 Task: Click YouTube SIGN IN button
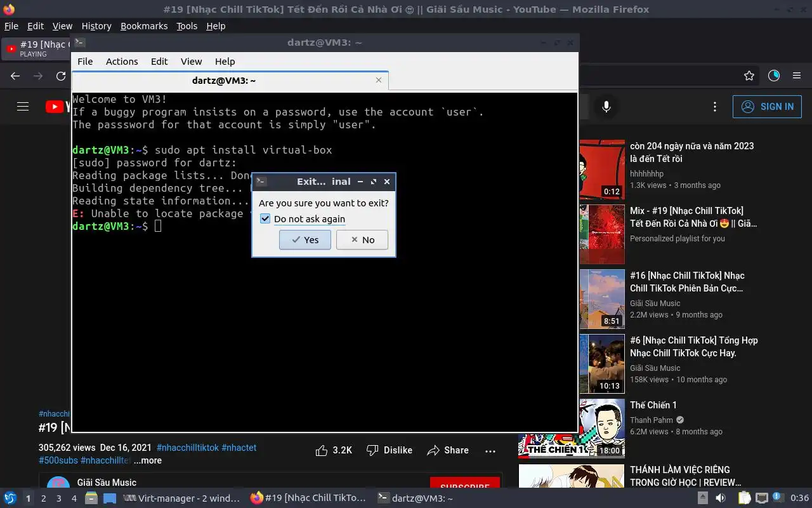pyautogui.click(x=767, y=107)
